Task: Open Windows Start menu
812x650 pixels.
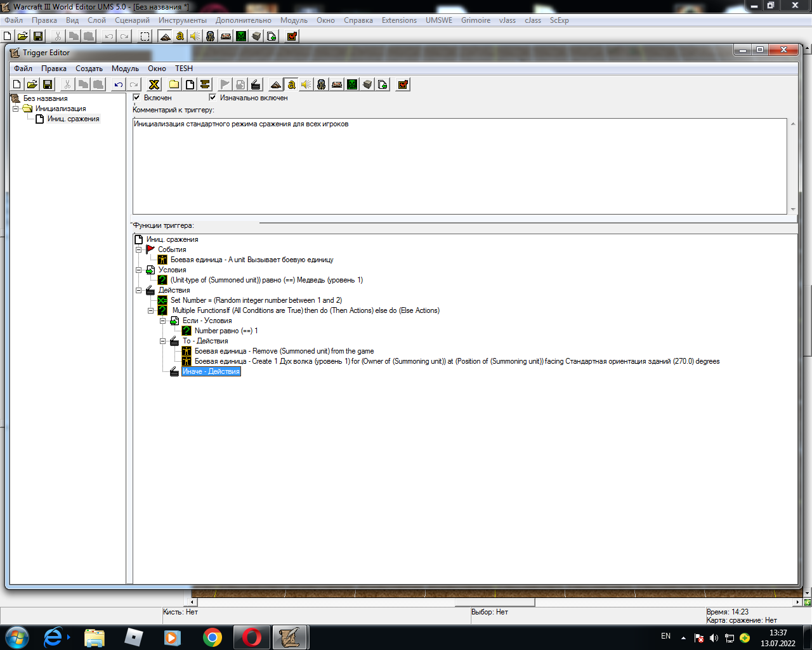Action: [x=17, y=637]
